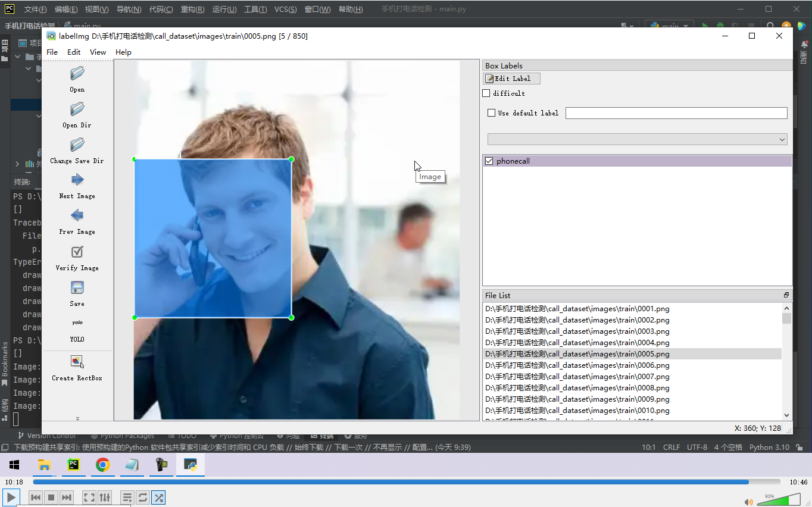This screenshot has height=507, width=812.
Task: Mute audio with the speaker icon
Action: click(748, 501)
